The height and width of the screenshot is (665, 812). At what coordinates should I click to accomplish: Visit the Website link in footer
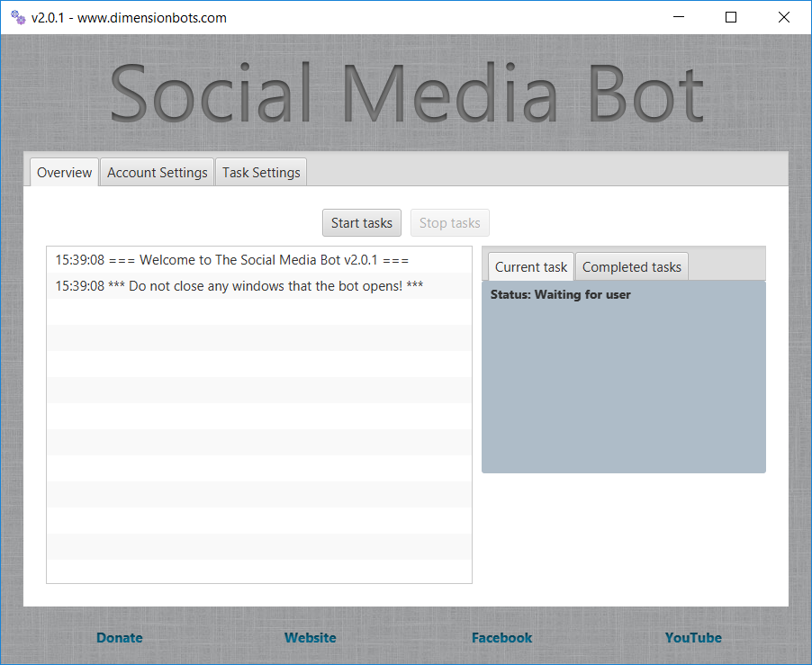point(311,638)
